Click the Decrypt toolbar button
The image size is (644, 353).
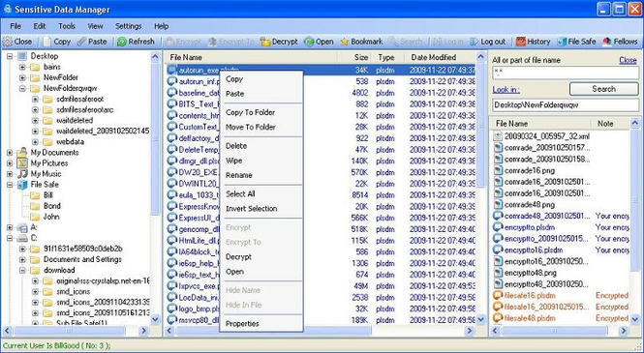pos(279,42)
